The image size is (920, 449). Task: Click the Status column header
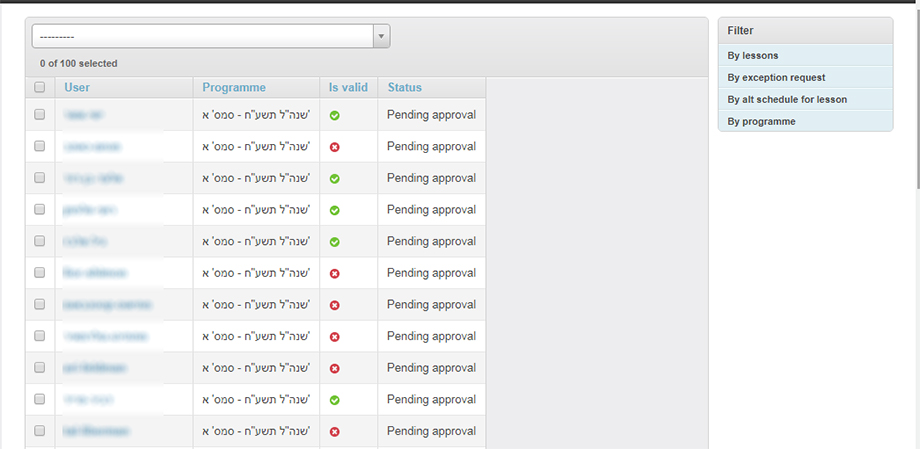point(405,88)
